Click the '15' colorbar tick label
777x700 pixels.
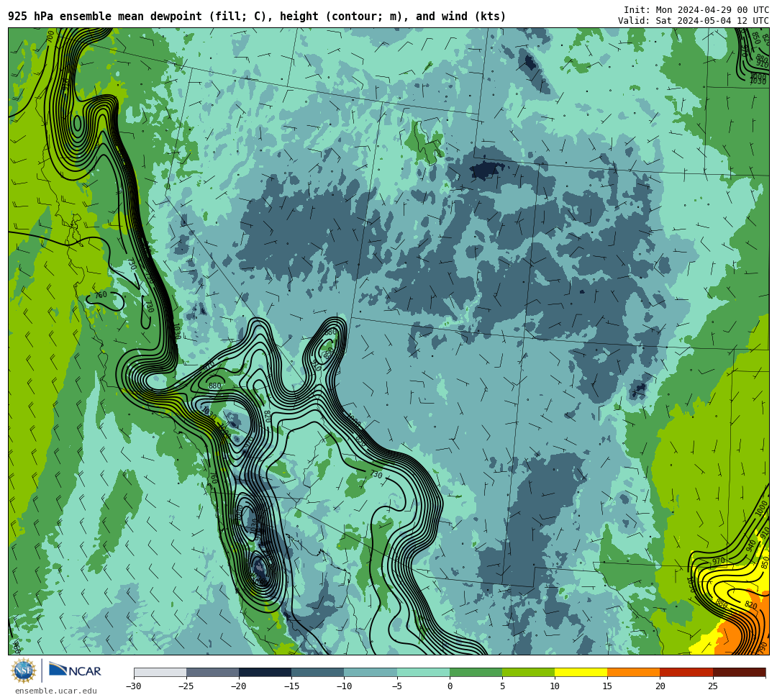tap(607, 686)
